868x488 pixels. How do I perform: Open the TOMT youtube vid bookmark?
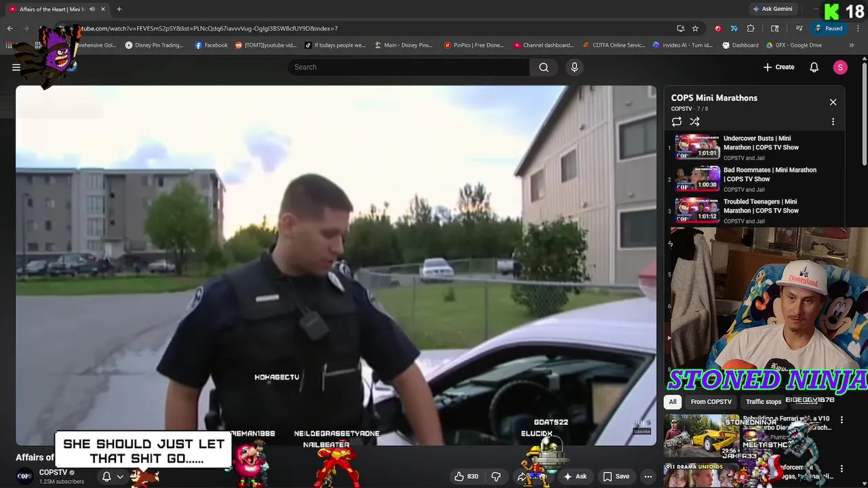tap(266, 45)
